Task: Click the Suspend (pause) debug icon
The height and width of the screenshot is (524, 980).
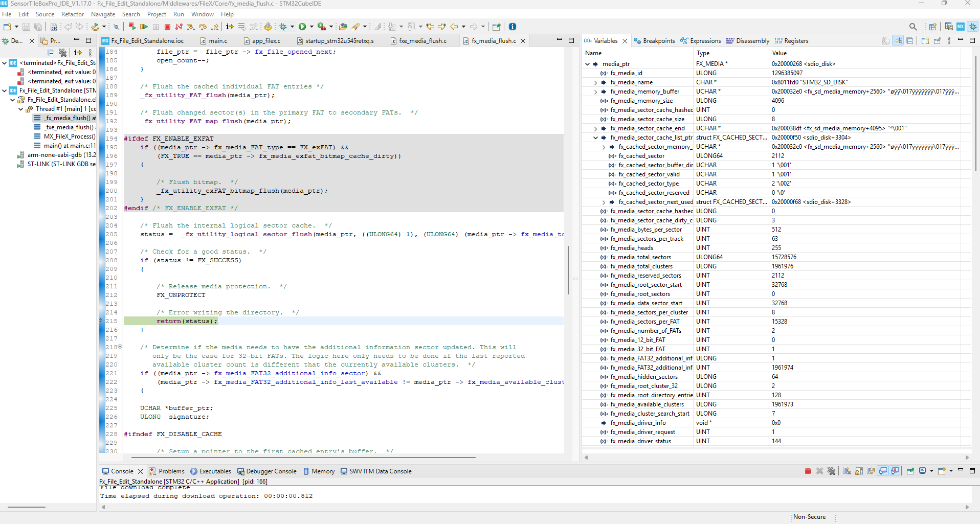Action: click(x=156, y=27)
